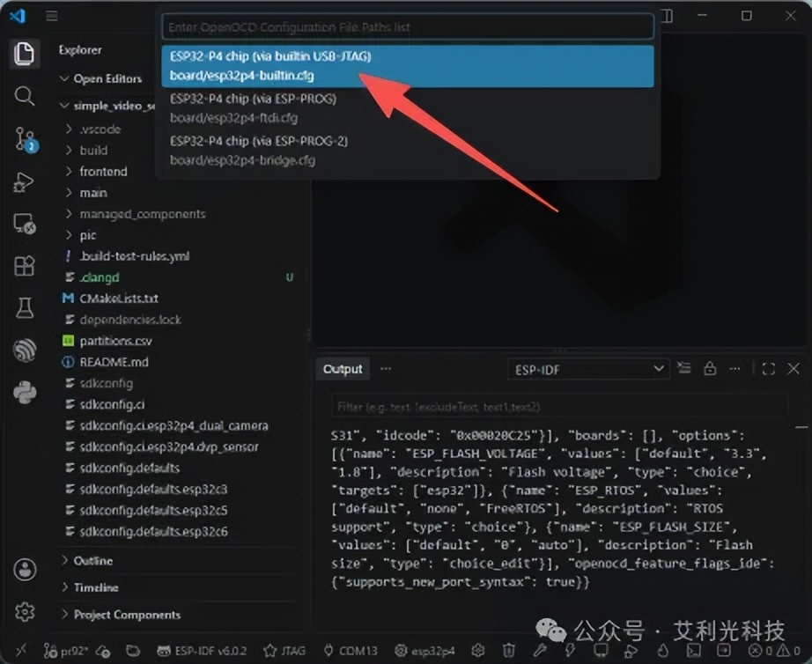Click the flash lightning icon in status bar
This screenshot has height=664, width=812.
570,650
